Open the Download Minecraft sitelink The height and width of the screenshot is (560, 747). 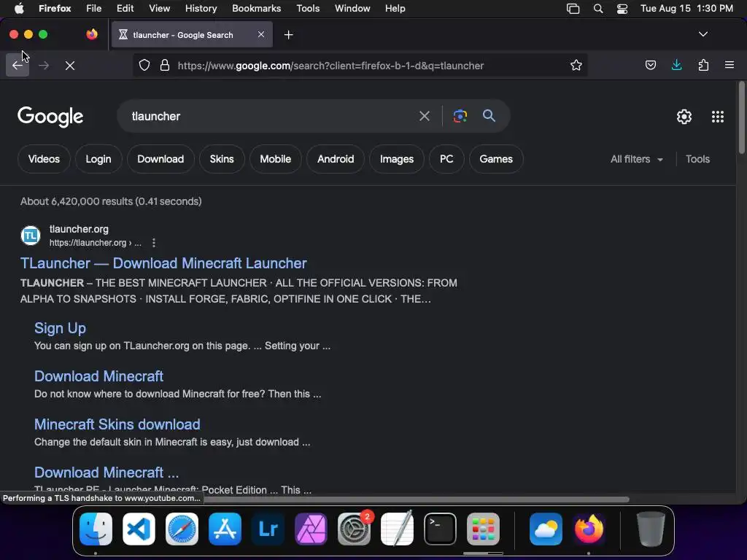98,376
